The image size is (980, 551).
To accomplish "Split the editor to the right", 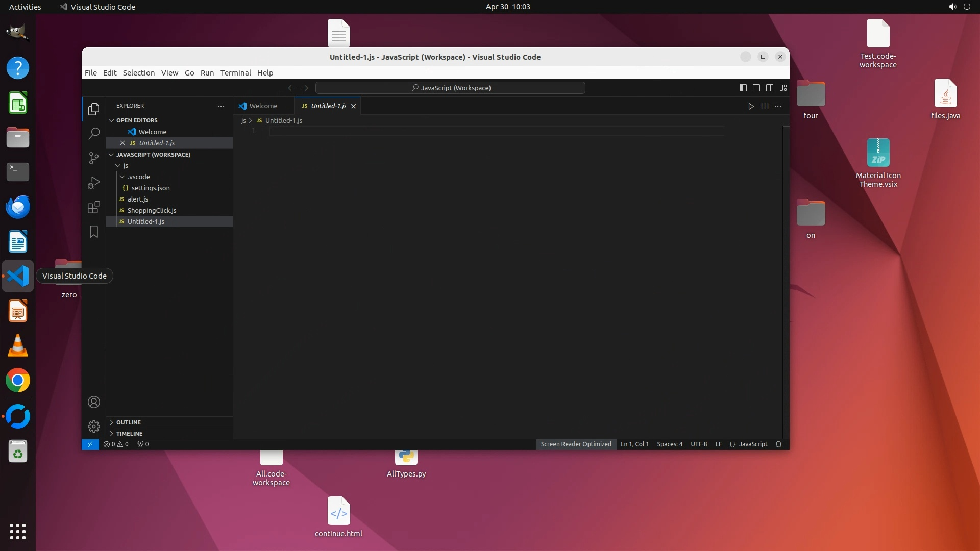I will tap(765, 106).
